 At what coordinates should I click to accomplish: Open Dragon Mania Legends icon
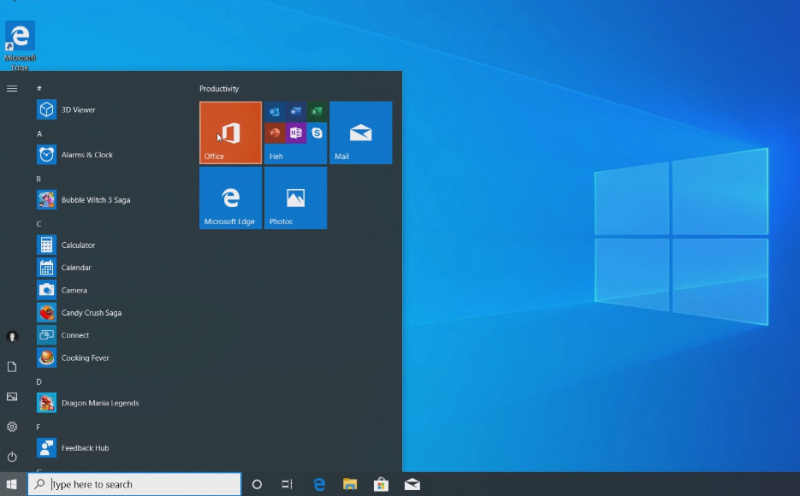(46, 403)
